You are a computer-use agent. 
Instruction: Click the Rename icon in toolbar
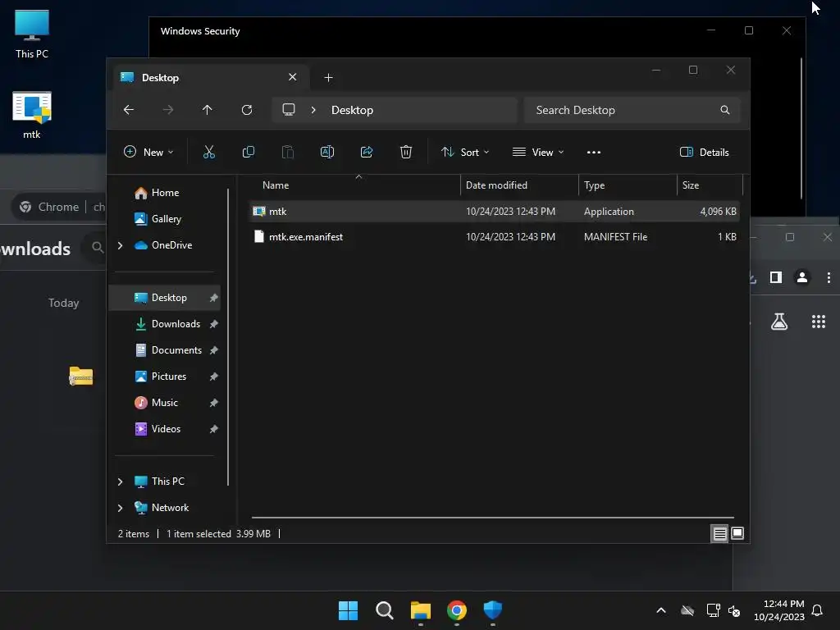click(326, 152)
